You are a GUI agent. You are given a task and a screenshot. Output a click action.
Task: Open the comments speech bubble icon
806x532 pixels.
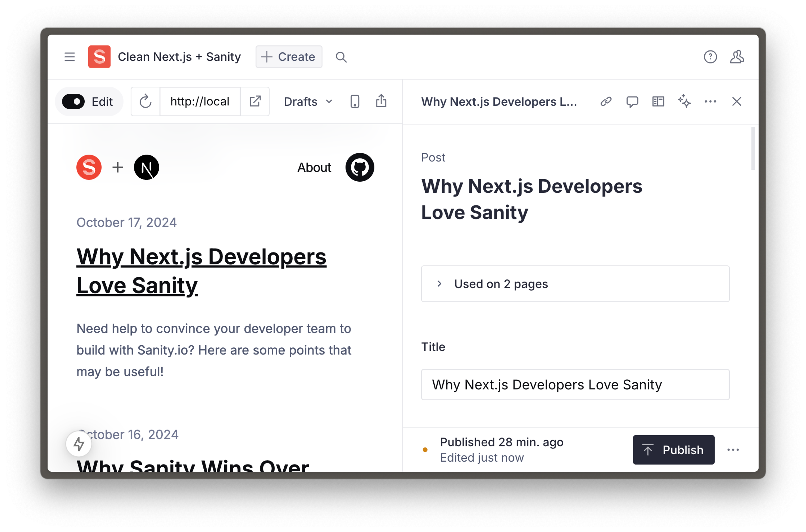point(632,101)
